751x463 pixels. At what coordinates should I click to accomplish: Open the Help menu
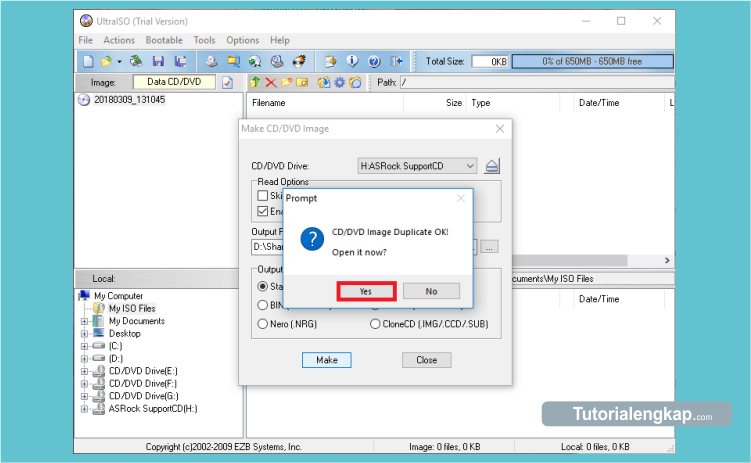point(280,40)
